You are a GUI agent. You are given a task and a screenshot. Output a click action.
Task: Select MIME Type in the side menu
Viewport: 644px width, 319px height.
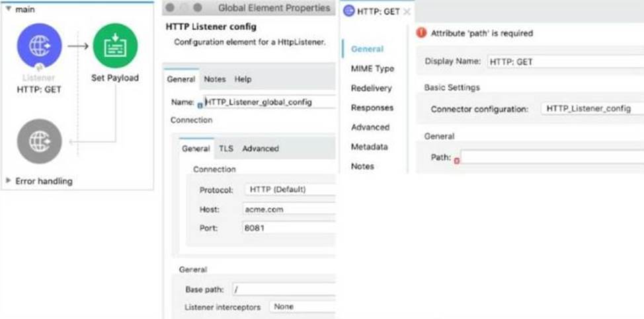372,69
